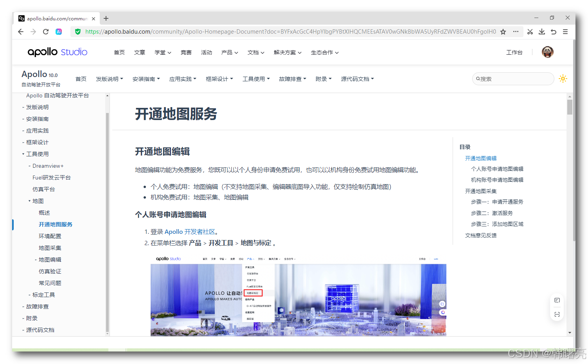Click the floating scan/fullscreen icon

557,314
